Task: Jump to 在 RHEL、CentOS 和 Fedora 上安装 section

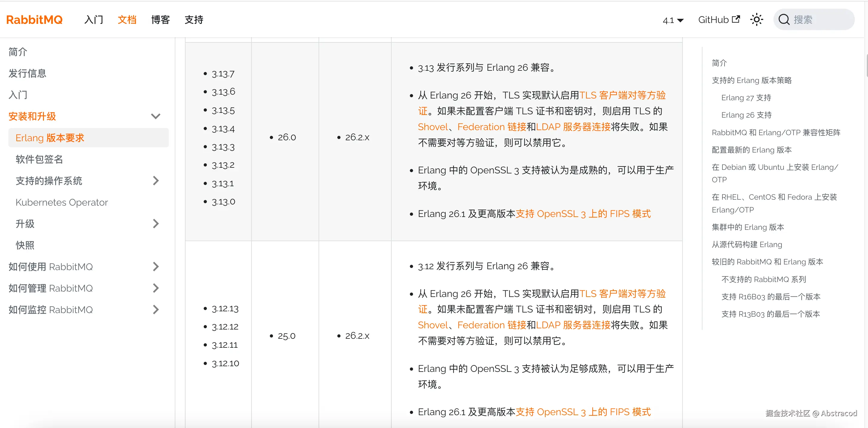Action: (774, 203)
